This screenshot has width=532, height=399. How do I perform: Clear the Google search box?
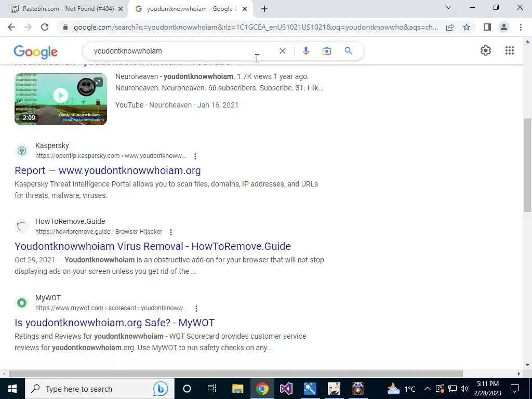[x=282, y=51]
